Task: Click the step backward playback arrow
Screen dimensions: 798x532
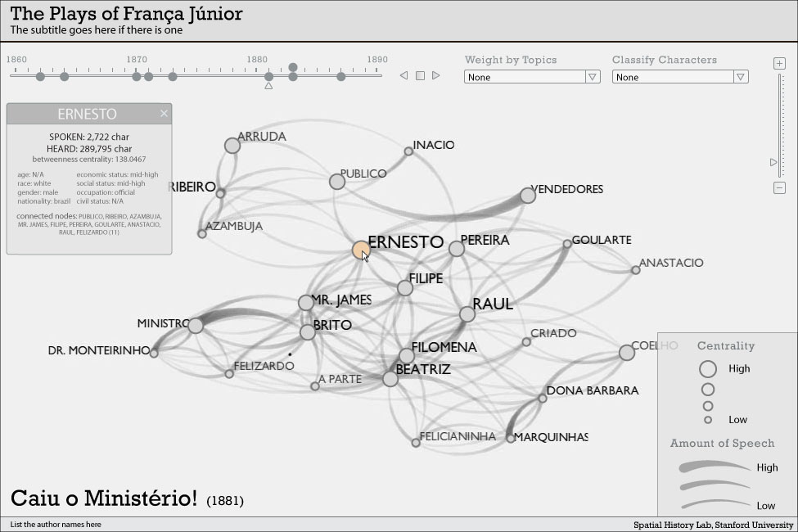Action: [x=404, y=75]
